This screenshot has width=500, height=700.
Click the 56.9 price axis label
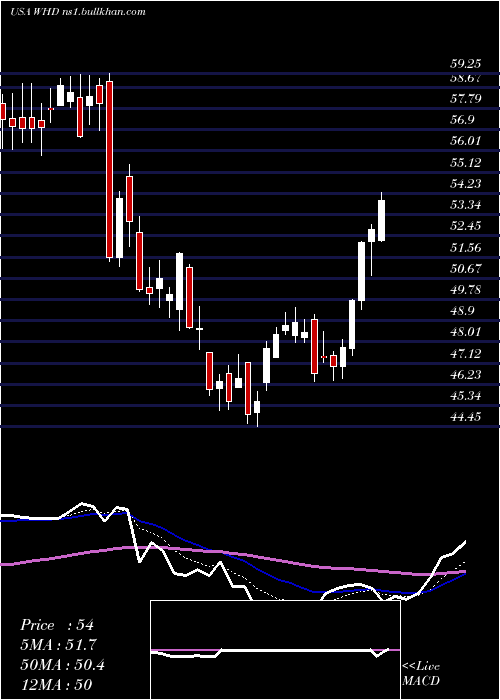click(462, 120)
